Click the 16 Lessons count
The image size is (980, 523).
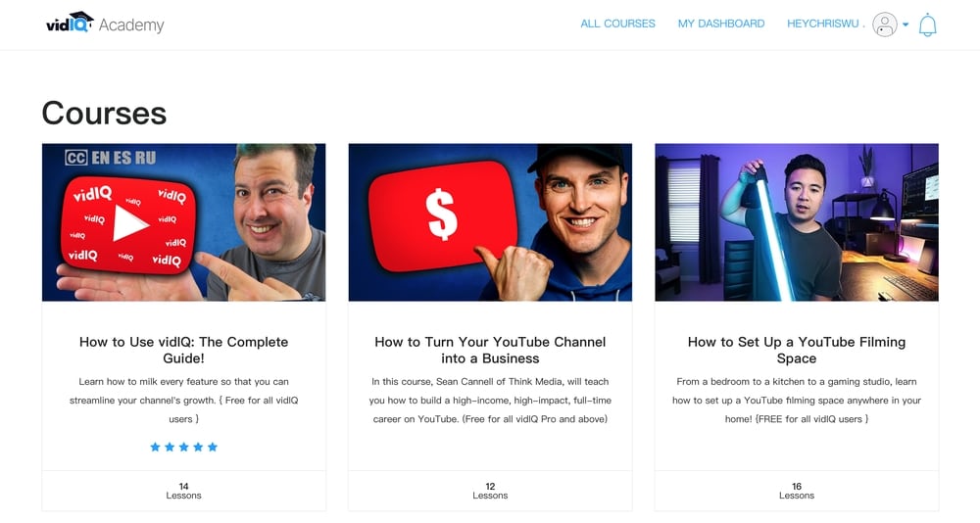(796, 491)
